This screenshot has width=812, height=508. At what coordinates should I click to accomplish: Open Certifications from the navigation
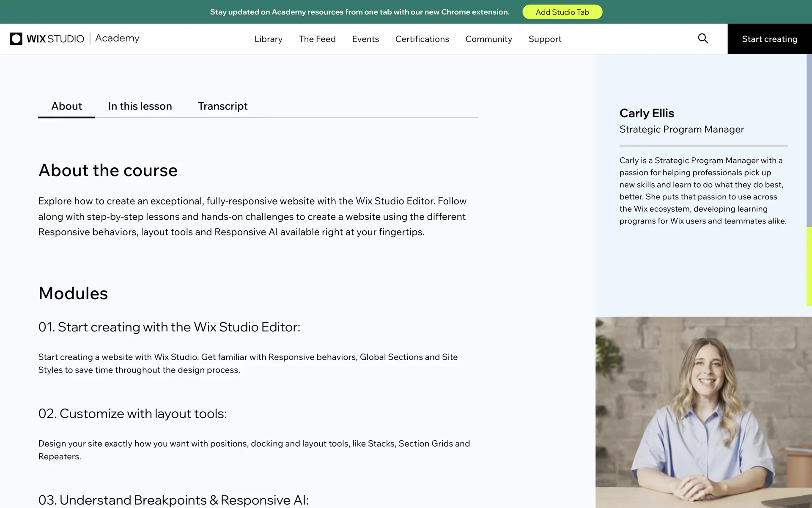tap(422, 39)
